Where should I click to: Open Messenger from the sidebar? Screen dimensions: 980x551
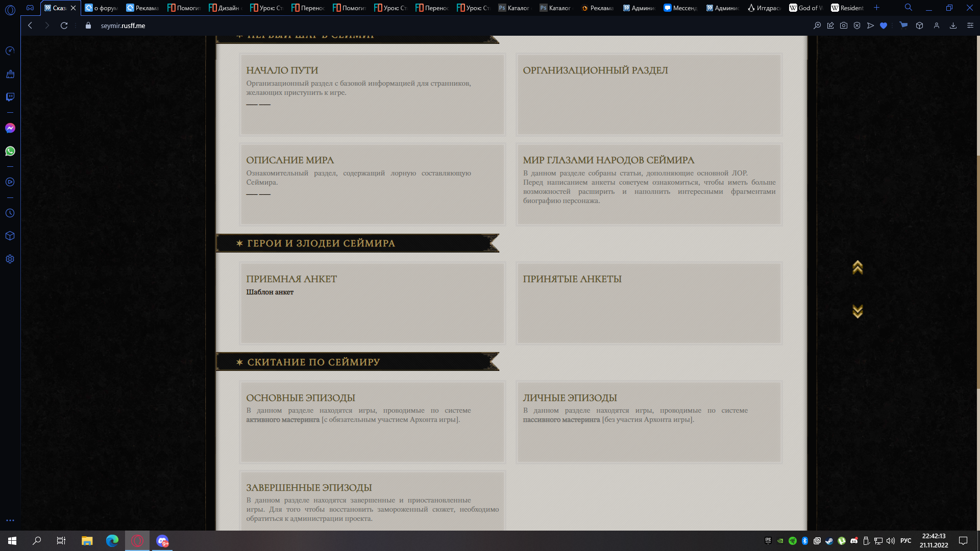click(x=10, y=128)
